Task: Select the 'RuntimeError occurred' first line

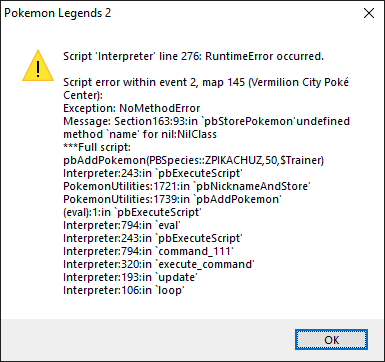Action: click(x=193, y=56)
